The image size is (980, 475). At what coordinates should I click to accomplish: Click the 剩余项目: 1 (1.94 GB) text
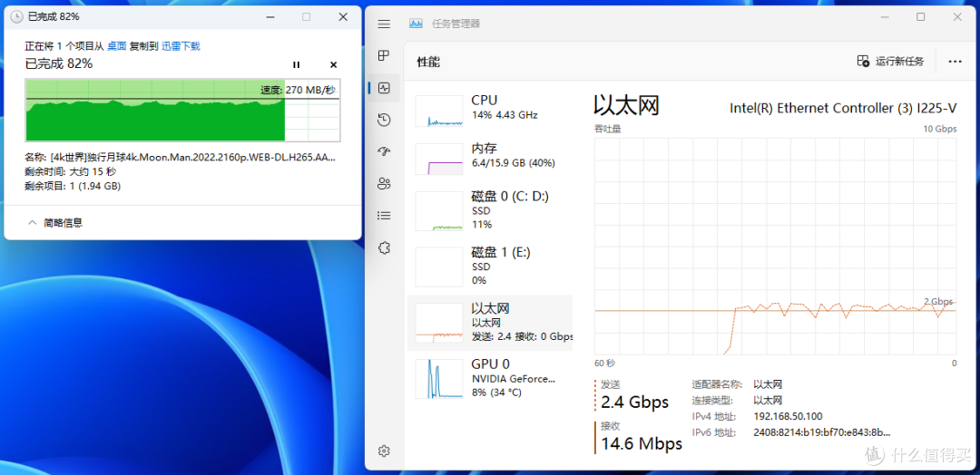(73, 186)
